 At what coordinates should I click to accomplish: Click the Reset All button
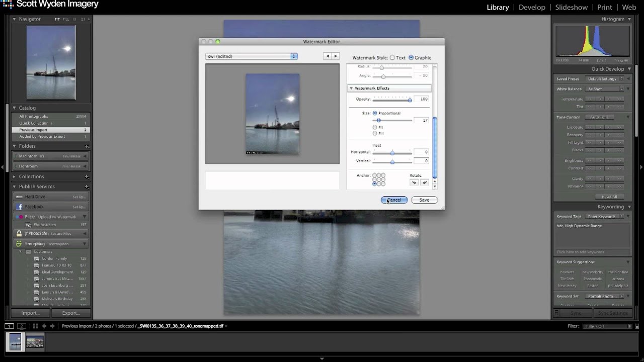click(609, 197)
